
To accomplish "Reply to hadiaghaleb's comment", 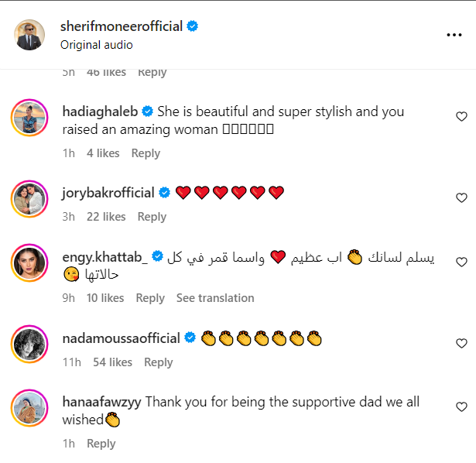I will tap(146, 153).
